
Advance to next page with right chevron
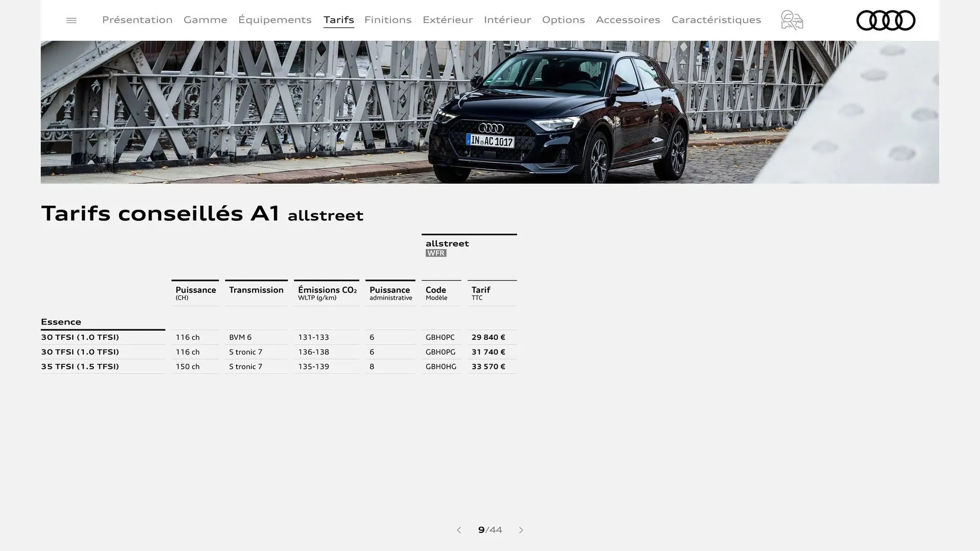[521, 530]
